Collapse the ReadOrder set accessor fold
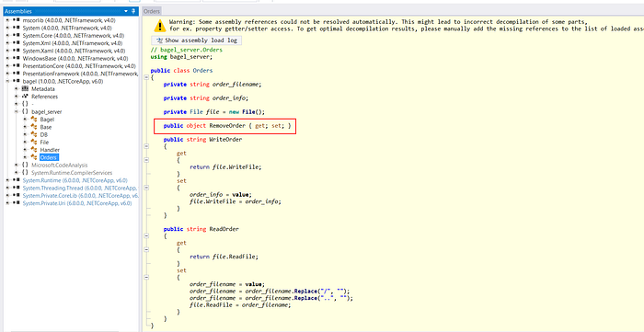 tap(146, 278)
